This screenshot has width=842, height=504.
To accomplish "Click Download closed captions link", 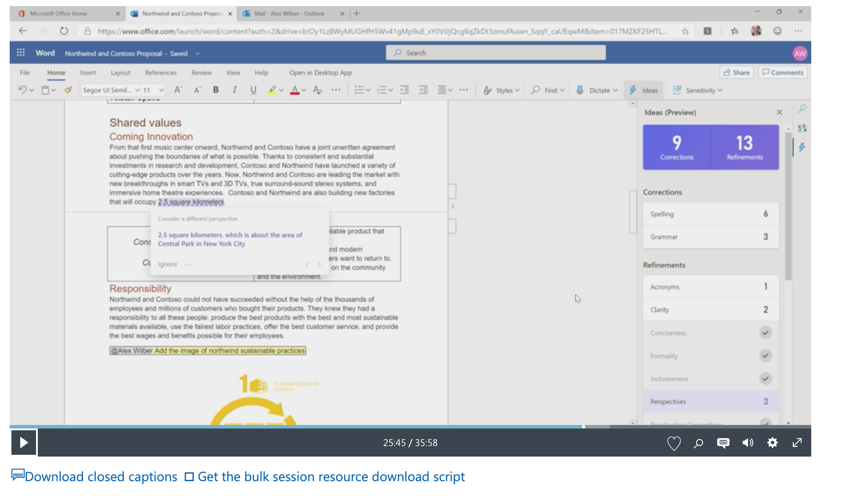I will pos(94,477).
